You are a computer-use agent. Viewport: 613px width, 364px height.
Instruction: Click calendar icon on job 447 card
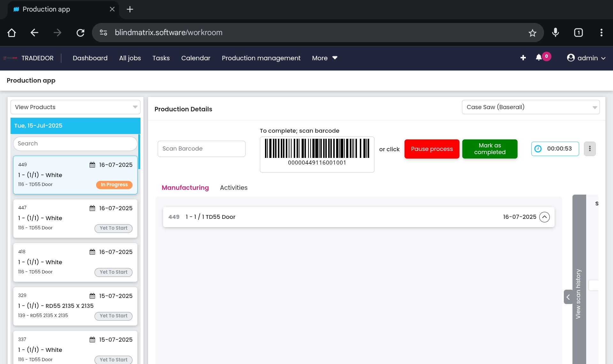click(x=92, y=208)
